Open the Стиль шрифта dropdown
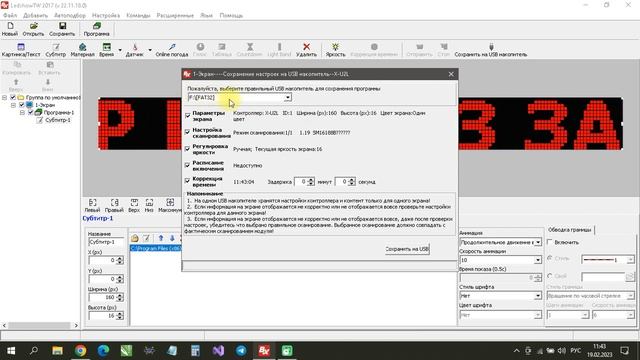This screenshot has height=360, width=640. (538, 296)
